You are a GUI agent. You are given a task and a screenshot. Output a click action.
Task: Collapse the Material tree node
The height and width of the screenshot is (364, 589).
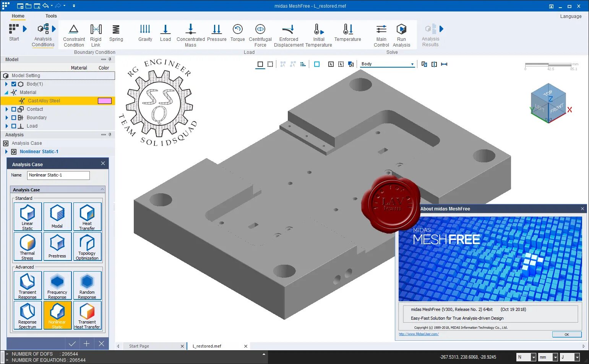(6, 92)
